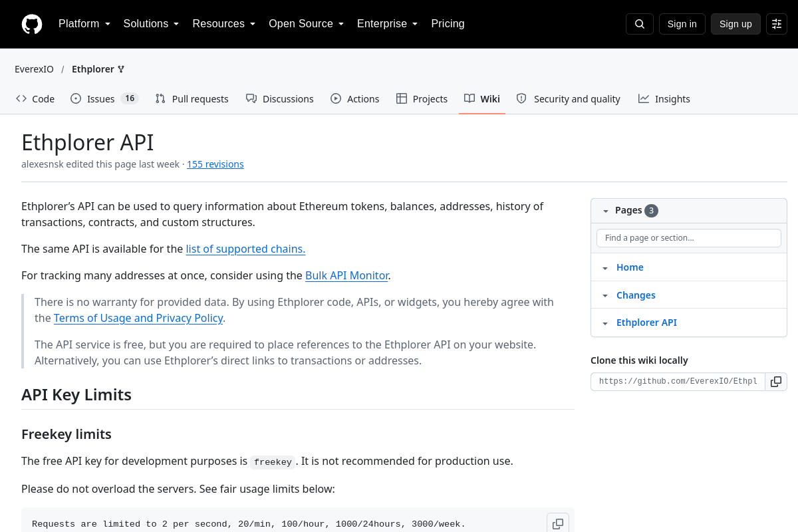The image size is (798, 532).
Task: Open the Ethplorer repository link
Action: point(92,69)
